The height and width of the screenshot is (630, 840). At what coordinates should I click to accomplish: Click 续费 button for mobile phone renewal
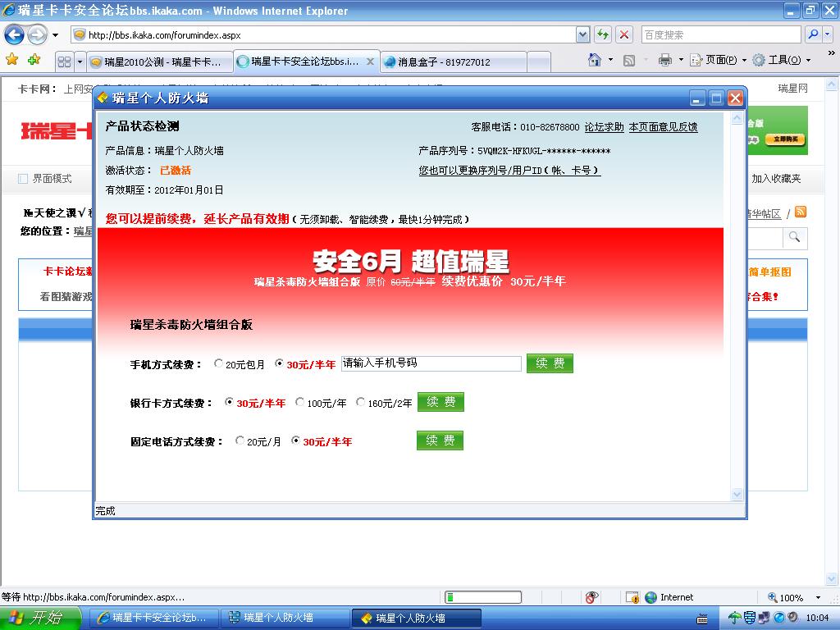550,363
